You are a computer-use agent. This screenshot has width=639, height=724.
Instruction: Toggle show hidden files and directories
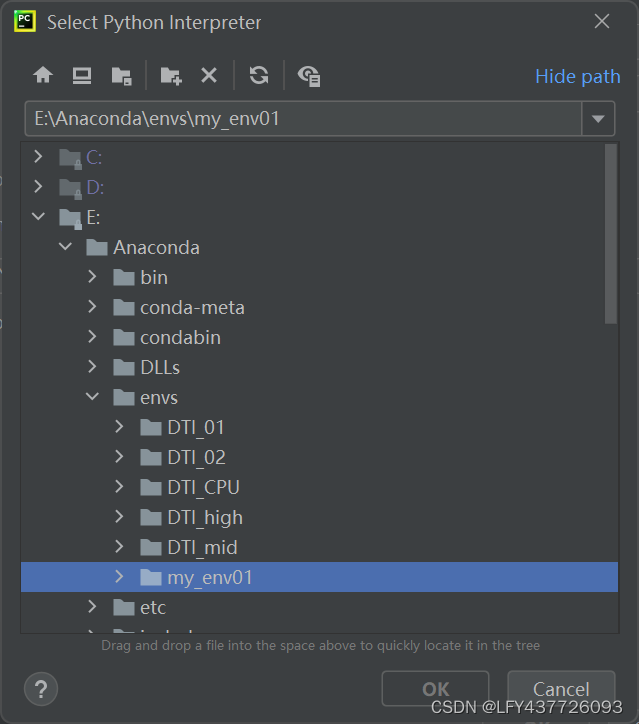[309, 76]
